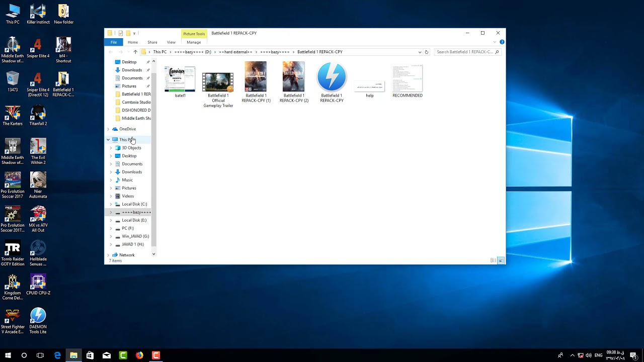This screenshot has width=644, height=362.
Task: Click '++hard external++' breadcrumb segment
Action: pos(235,52)
